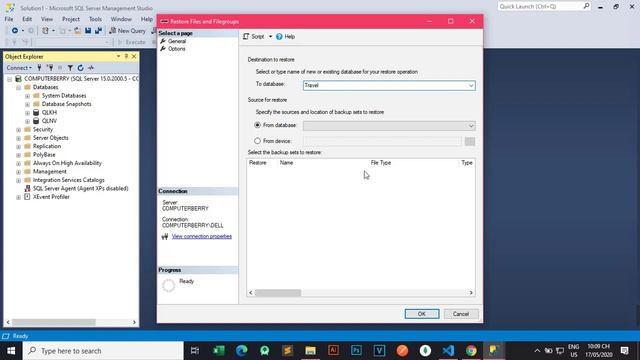The image size is (640, 360).
Task: Collapse the COMPUTERBERRY server node
Action: click(x=9, y=79)
